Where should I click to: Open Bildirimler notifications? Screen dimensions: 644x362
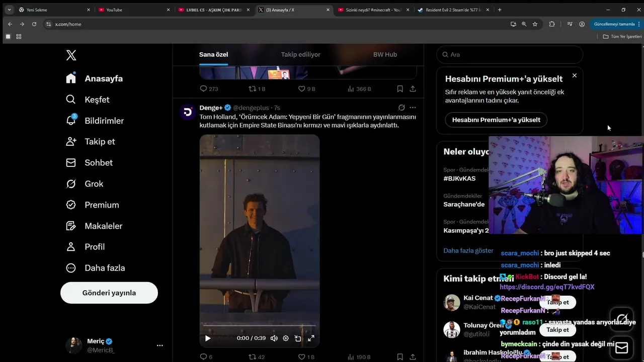95,121
